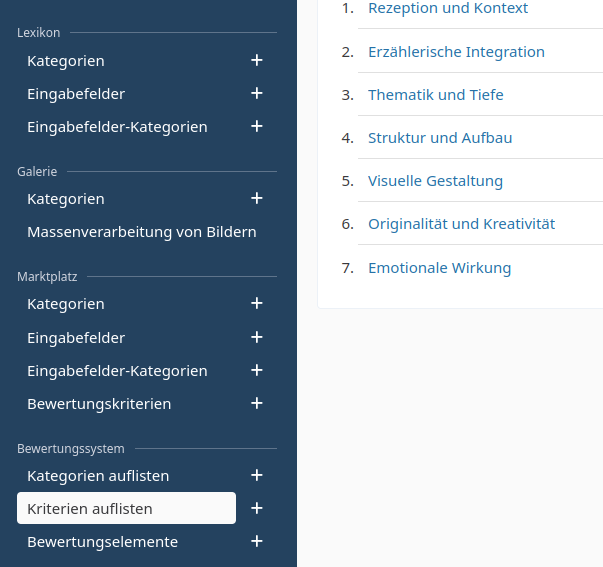This screenshot has width=603, height=567.
Task: Add Bewertungskriterien using plus icon
Action: point(257,404)
